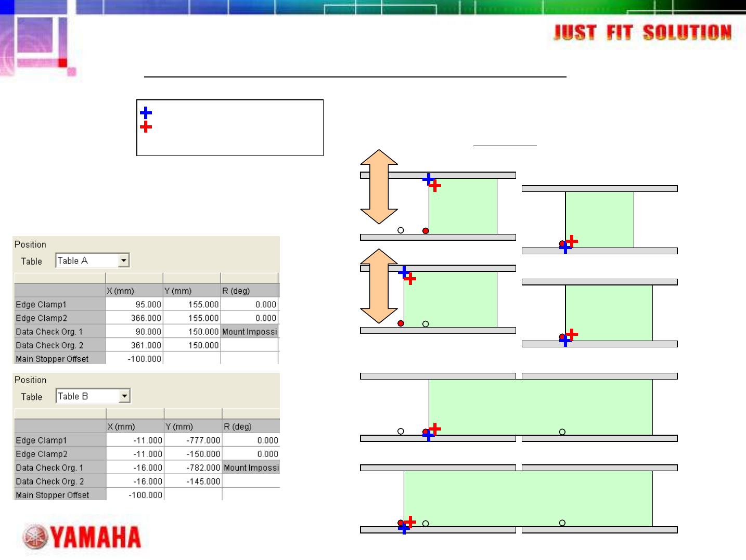Select Table B Edge Clamp2 R value 0.000

click(251, 453)
